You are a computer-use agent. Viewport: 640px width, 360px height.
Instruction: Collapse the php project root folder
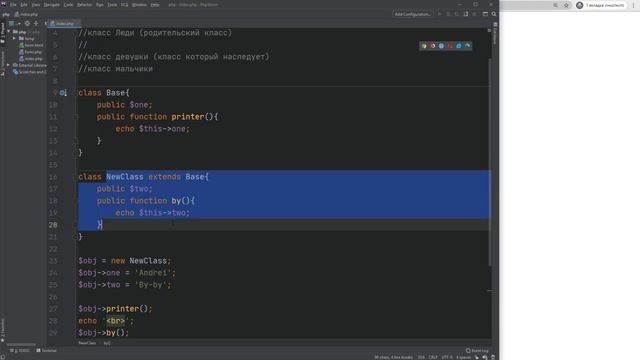9,31
